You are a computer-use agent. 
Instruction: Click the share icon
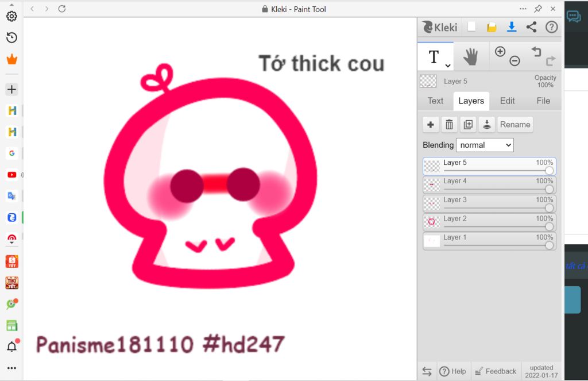(x=531, y=27)
